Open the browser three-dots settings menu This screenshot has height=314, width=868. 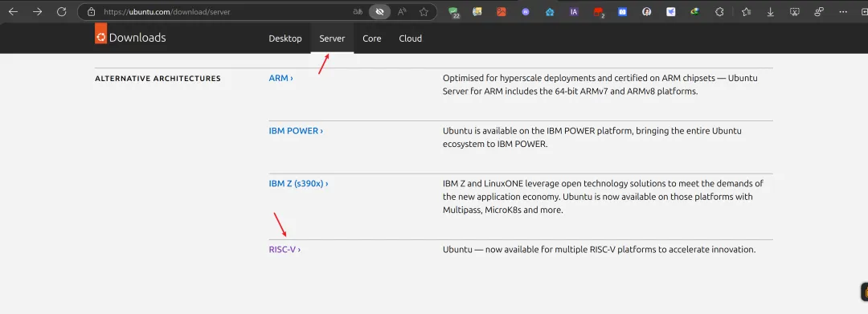(843, 11)
